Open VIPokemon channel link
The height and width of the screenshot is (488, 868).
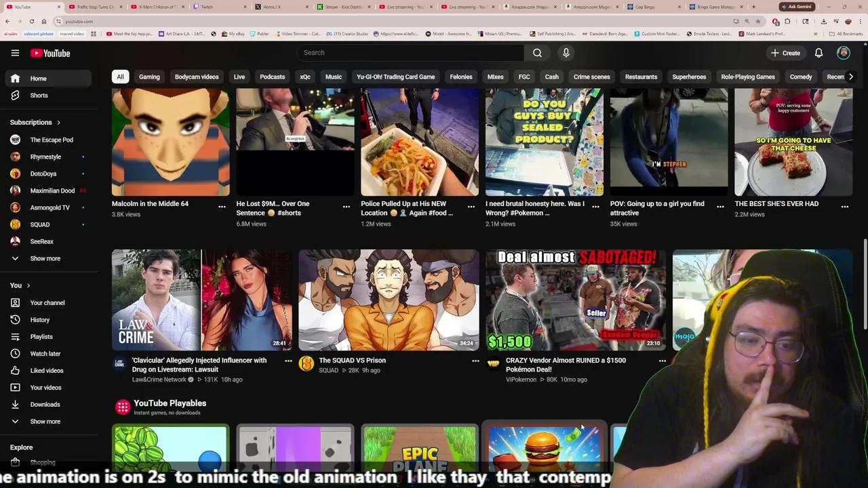click(521, 380)
